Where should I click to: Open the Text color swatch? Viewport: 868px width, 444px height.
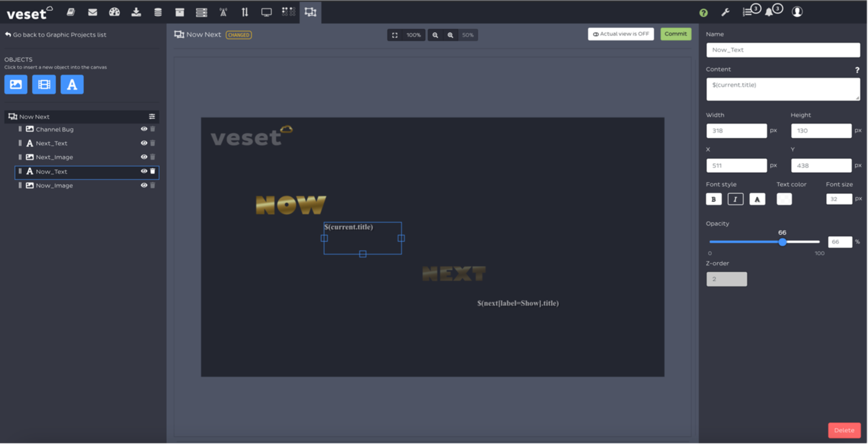[x=784, y=199]
